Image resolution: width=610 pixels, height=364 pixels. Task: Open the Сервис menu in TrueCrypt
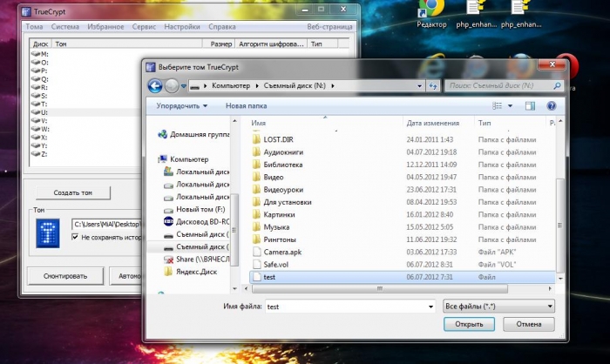pyautogui.click(x=145, y=27)
